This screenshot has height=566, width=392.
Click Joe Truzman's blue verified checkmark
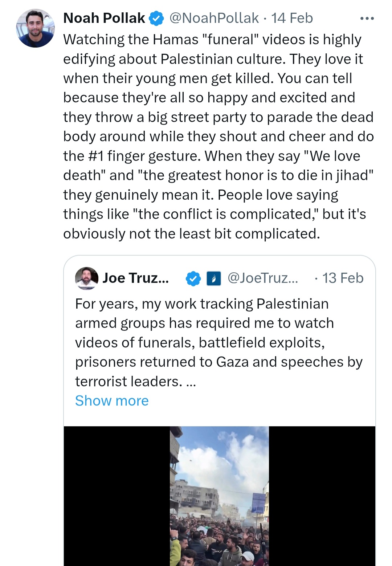[x=193, y=278]
